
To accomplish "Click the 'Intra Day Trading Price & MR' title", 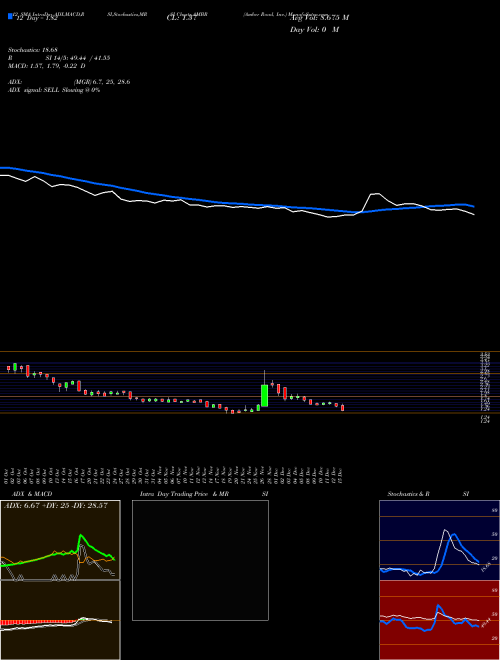I will (184, 494).
